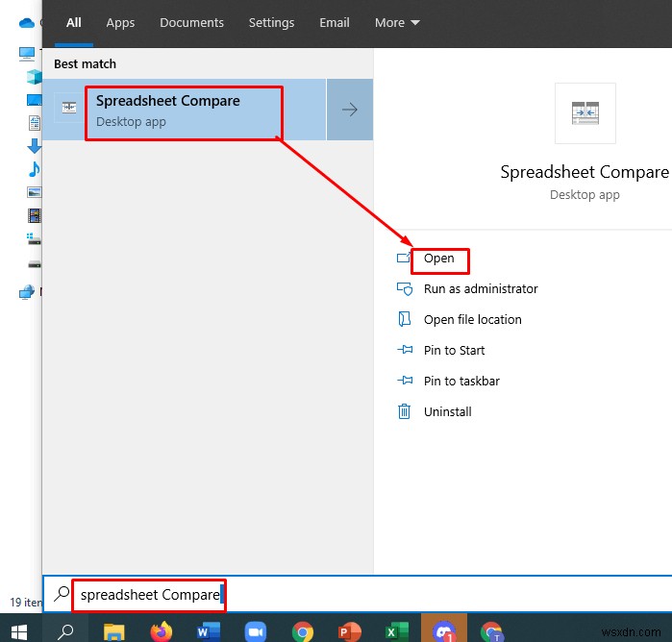Select This PC icon in Explorer sidebar

coord(27,54)
